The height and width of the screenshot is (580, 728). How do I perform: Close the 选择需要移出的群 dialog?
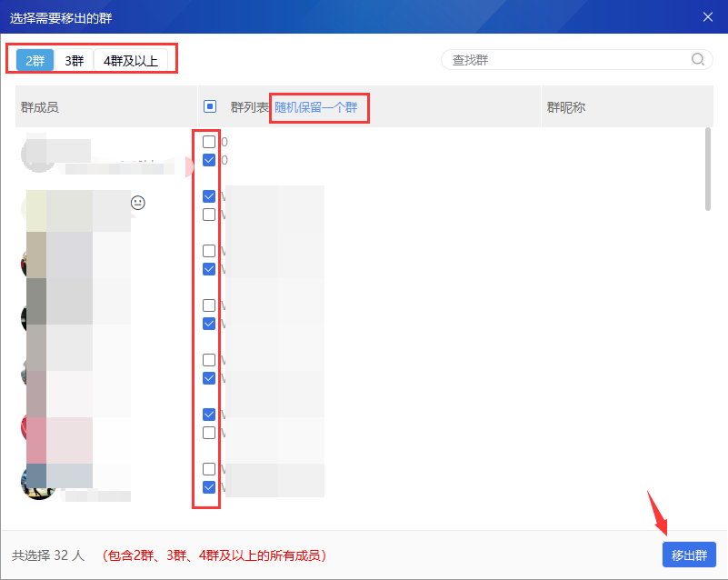(708, 17)
